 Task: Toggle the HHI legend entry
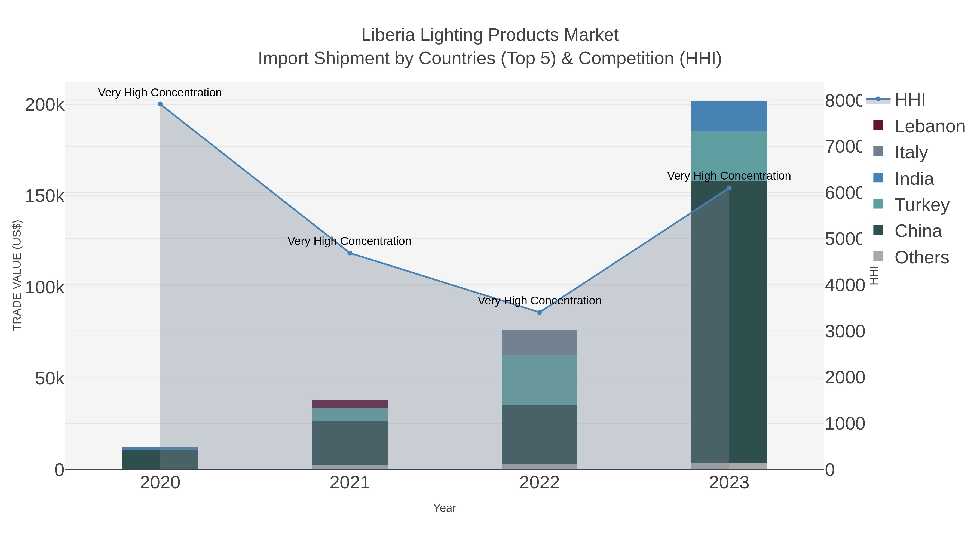click(x=896, y=100)
